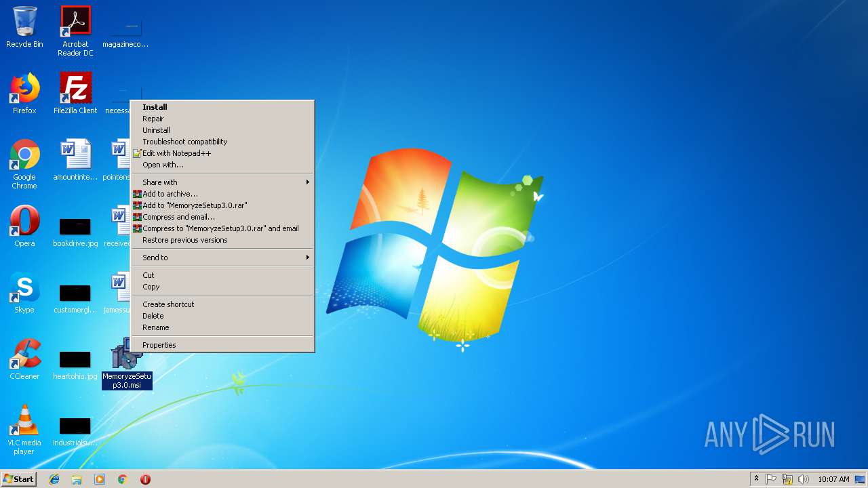Select Delete in context menu

pyautogui.click(x=222, y=316)
